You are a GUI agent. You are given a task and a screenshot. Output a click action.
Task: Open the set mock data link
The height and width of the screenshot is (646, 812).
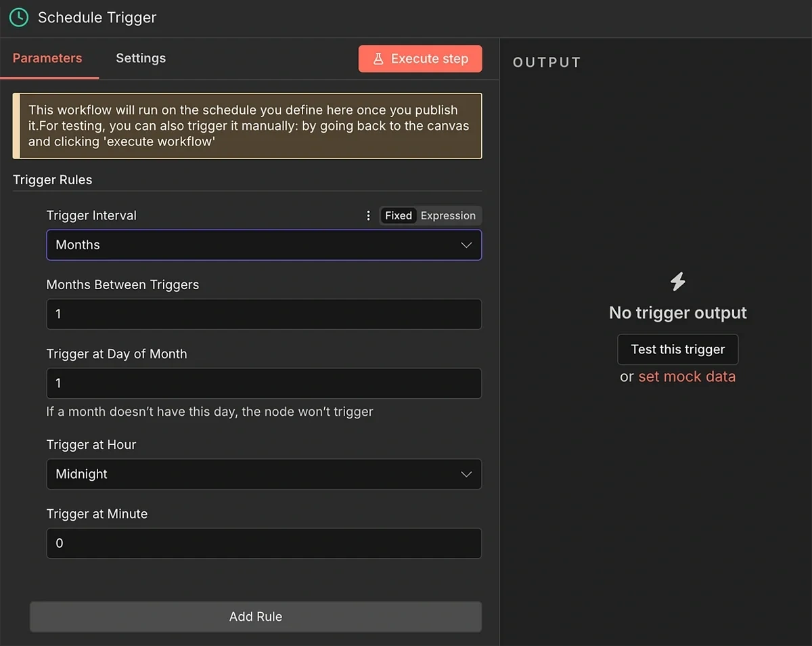(x=687, y=376)
